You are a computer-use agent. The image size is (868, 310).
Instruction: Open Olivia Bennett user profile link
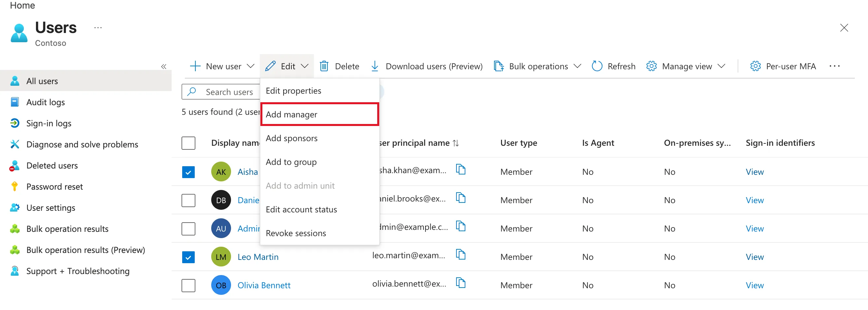click(264, 285)
